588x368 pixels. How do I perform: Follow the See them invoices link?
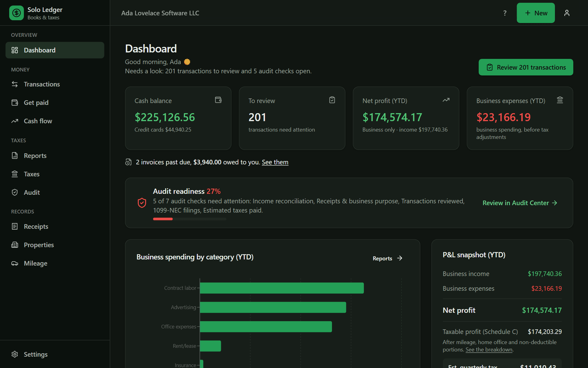275,162
